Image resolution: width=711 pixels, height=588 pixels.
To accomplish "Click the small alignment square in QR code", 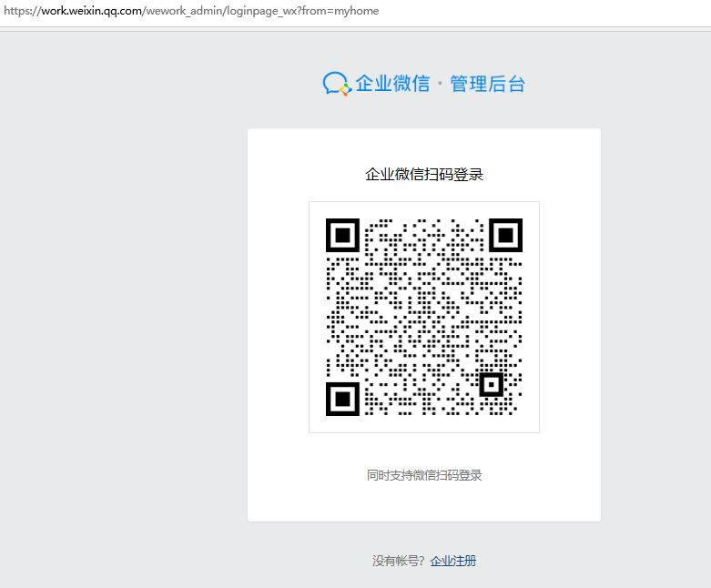I will click(x=492, y=385).
